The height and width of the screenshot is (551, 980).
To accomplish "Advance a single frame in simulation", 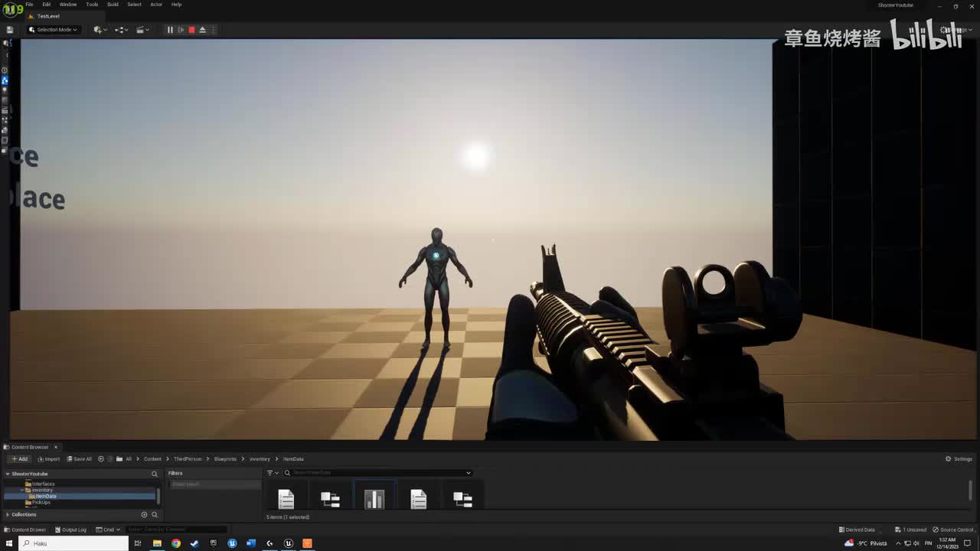I will (x=181, y=30).
